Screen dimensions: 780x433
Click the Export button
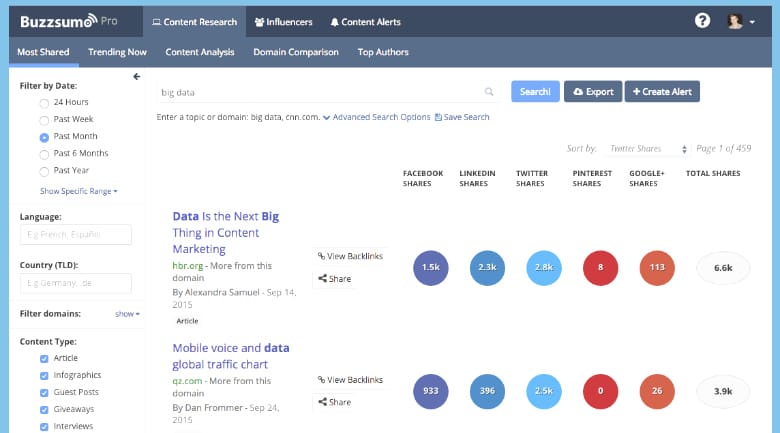(592, 92)
